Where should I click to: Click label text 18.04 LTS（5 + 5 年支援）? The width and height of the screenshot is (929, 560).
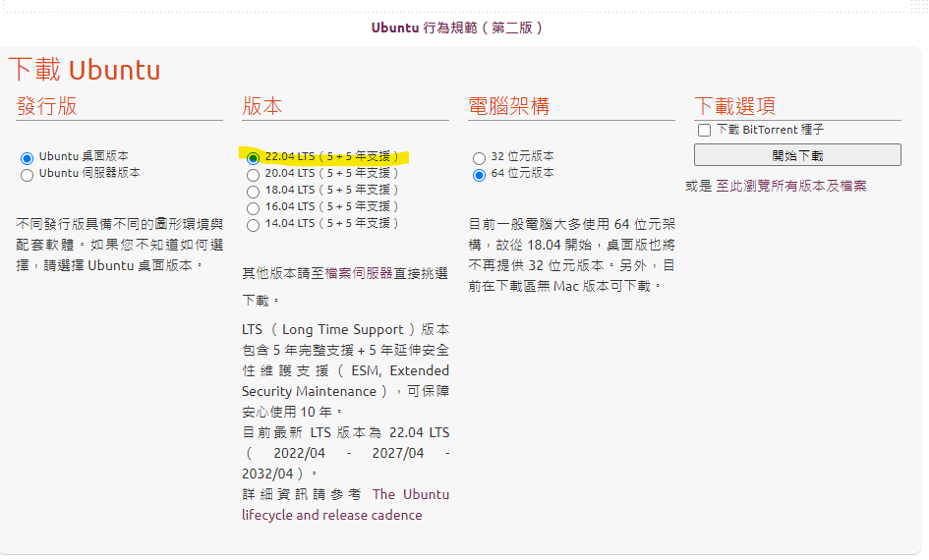coord(332,190)
